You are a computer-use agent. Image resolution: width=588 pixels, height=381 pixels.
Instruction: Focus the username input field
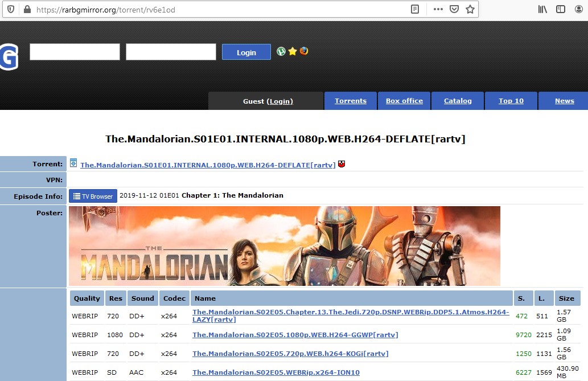[75, 52]
